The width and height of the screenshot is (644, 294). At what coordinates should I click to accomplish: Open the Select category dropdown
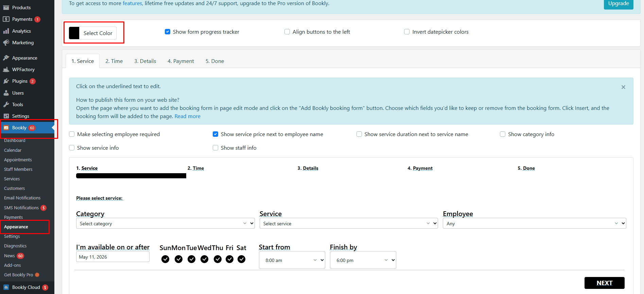click(x=165, y=224)
